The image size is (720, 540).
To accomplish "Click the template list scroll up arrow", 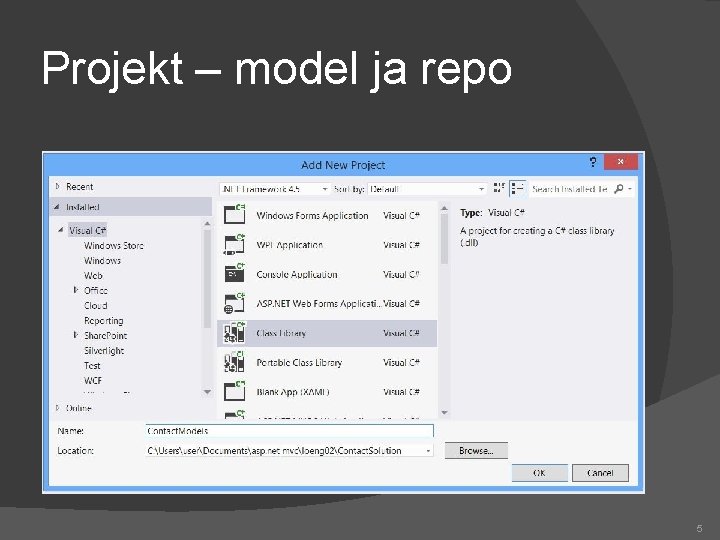I will coord(444,208).
